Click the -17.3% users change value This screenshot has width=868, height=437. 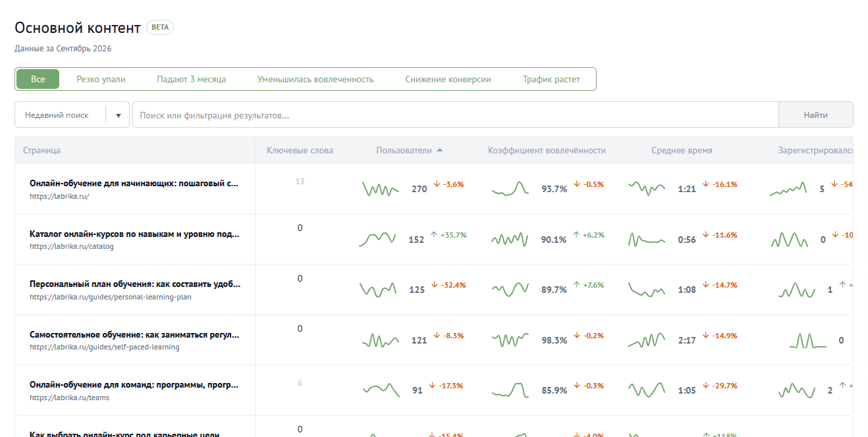click(x=451, y=386)
